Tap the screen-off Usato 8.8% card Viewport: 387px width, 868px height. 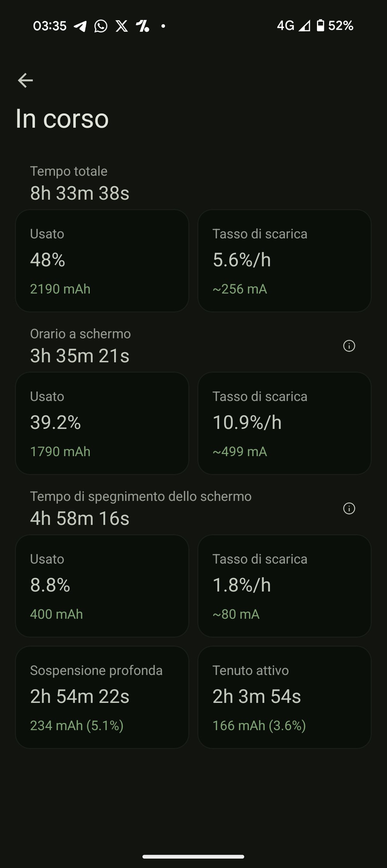(x=102, y=586)
